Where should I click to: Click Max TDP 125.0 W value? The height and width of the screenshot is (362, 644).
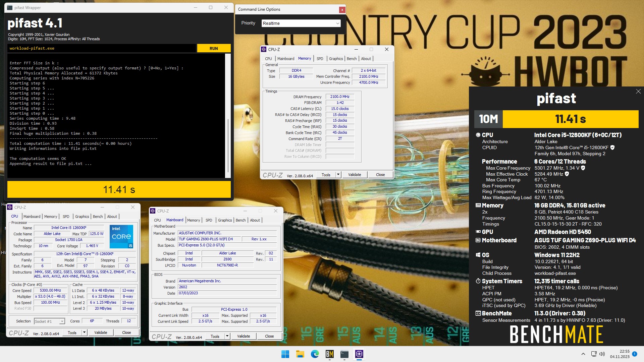click(x=97, y=234)
